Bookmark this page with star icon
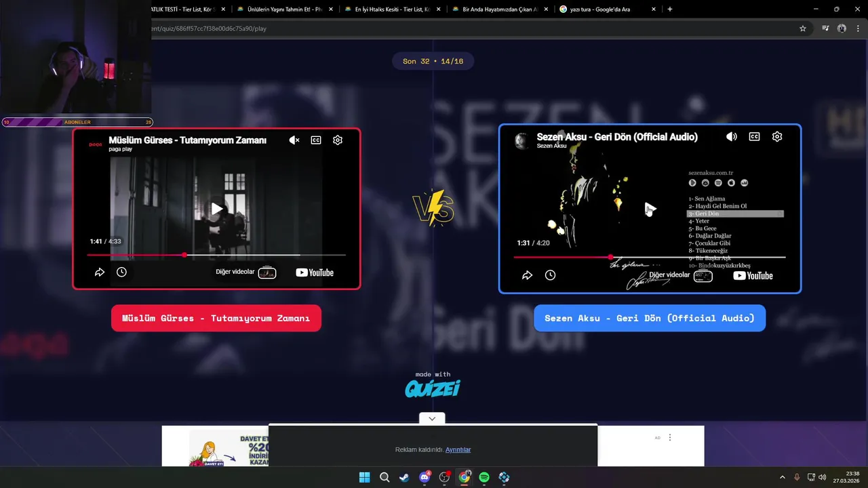Viewport: 868px width, 488px height. pos(803,28)
